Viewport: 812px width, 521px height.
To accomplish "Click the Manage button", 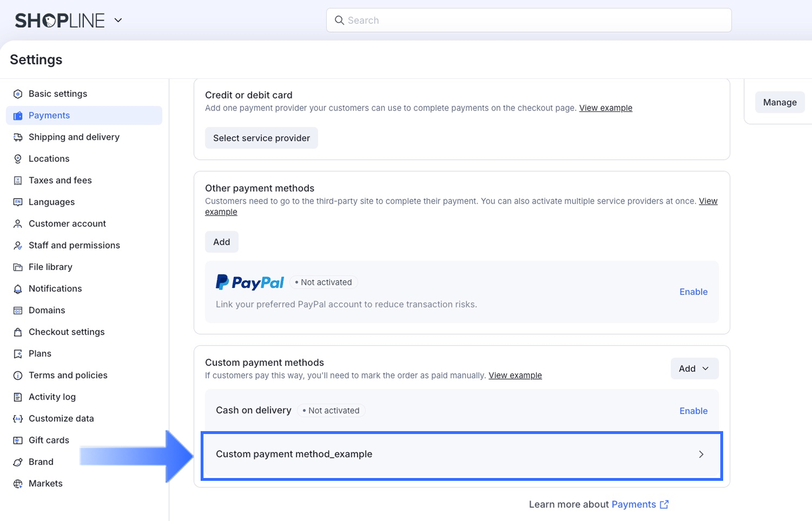I will (x=780, y=102).
